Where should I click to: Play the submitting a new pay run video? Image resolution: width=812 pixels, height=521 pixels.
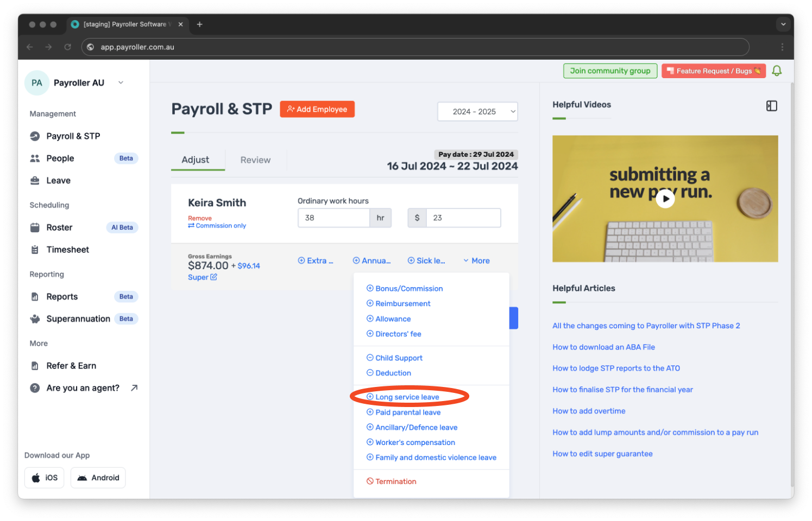click(x=665, y=199)
